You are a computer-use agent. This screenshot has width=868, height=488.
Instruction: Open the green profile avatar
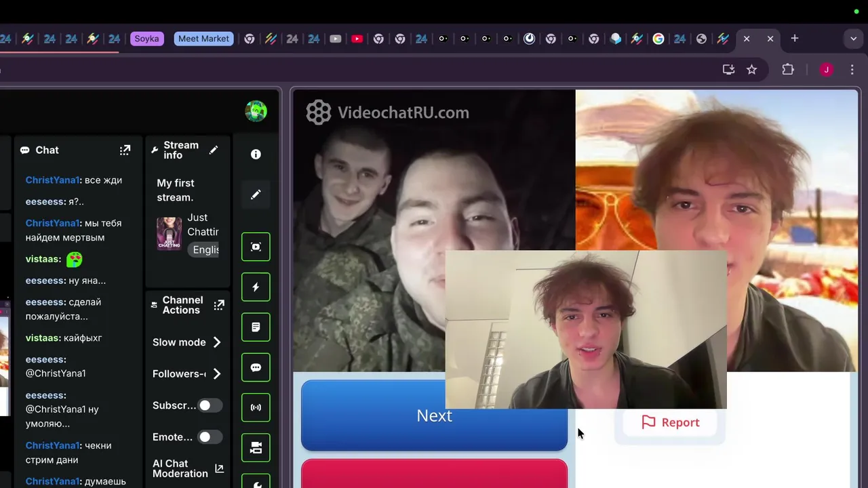(256, 111)
